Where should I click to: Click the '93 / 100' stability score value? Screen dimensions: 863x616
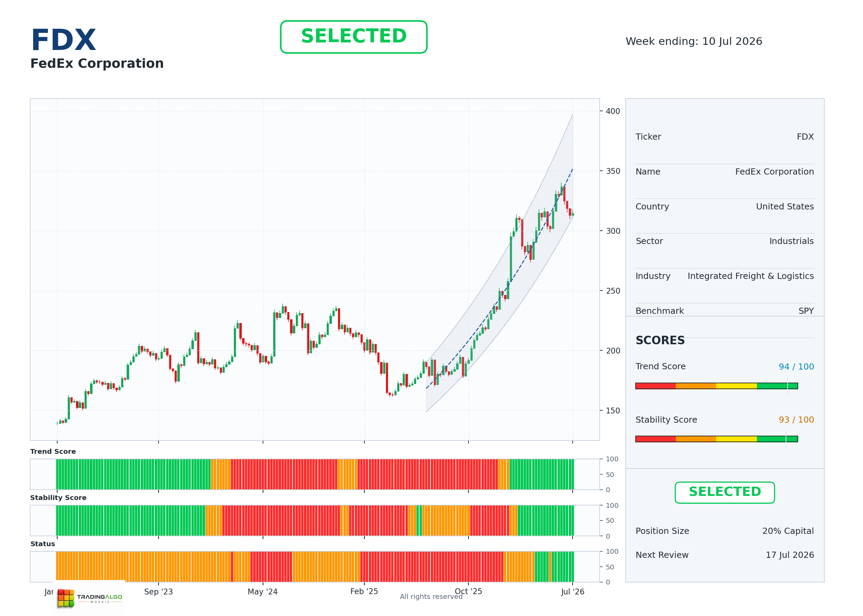[796, 420]
